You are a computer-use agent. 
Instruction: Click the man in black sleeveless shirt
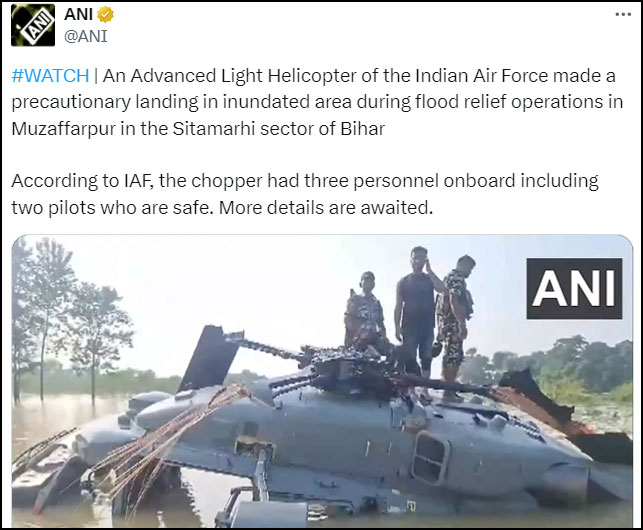pyautogui.click(x=417, y=313)
